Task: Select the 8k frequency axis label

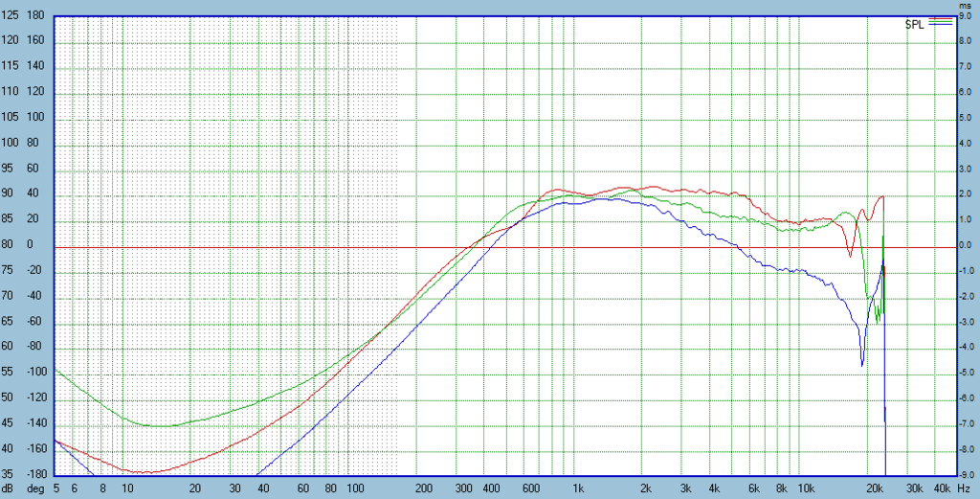Action: point(783,488)
